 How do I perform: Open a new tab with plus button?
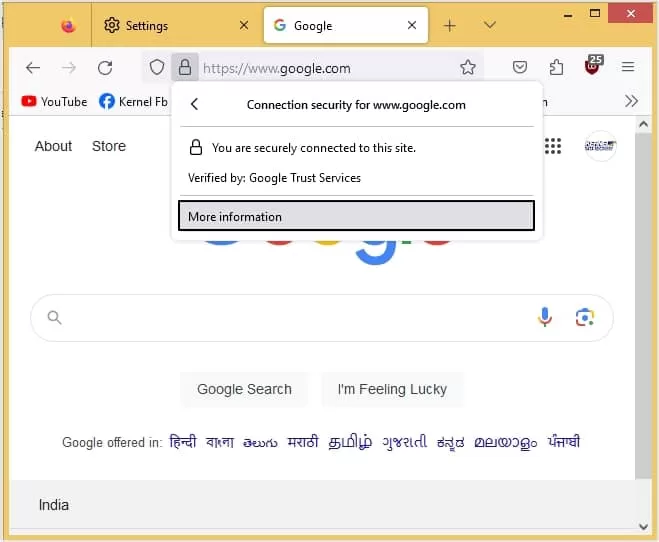point(449,26)
